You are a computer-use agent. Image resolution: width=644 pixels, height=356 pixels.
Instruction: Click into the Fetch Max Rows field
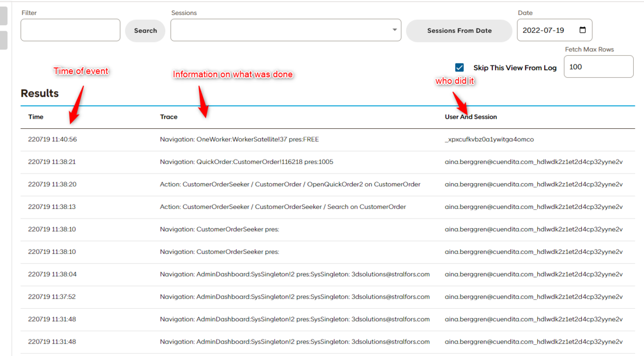click(598, 67)
